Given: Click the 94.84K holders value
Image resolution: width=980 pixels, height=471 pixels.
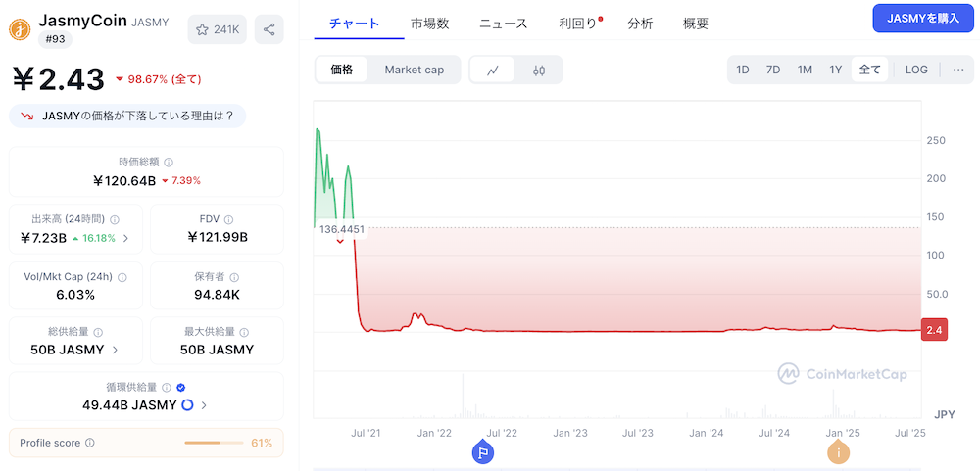Looking at the screenshot, I should click(x=217, y=295).
